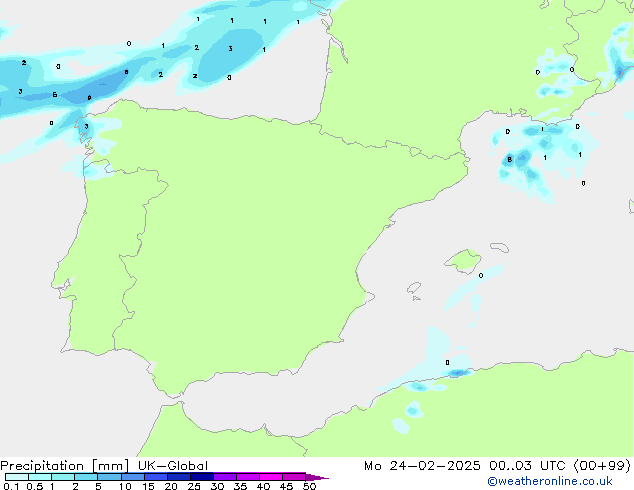The image size is (634, 490).
Task: Pick the magenta swatch between 40 and 45
Action: (x=271, y=477)
